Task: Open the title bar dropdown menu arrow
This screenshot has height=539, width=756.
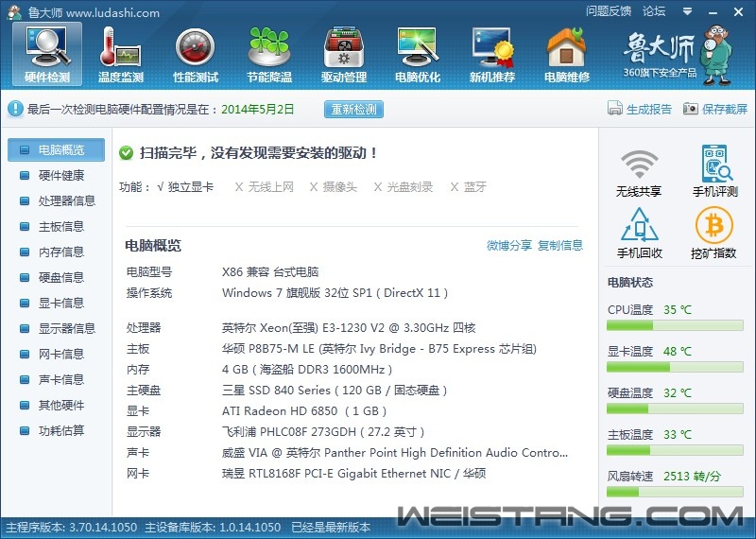Action: pos(688,11)
